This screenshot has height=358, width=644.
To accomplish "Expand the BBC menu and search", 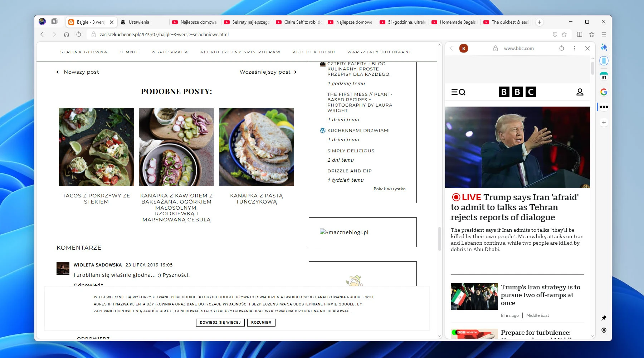I will [458, 92].
